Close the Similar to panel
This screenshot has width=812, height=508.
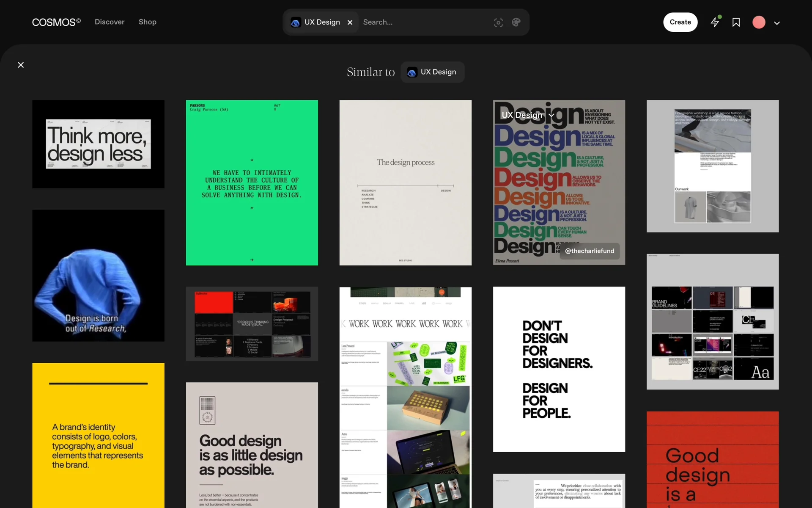[21, 65]
